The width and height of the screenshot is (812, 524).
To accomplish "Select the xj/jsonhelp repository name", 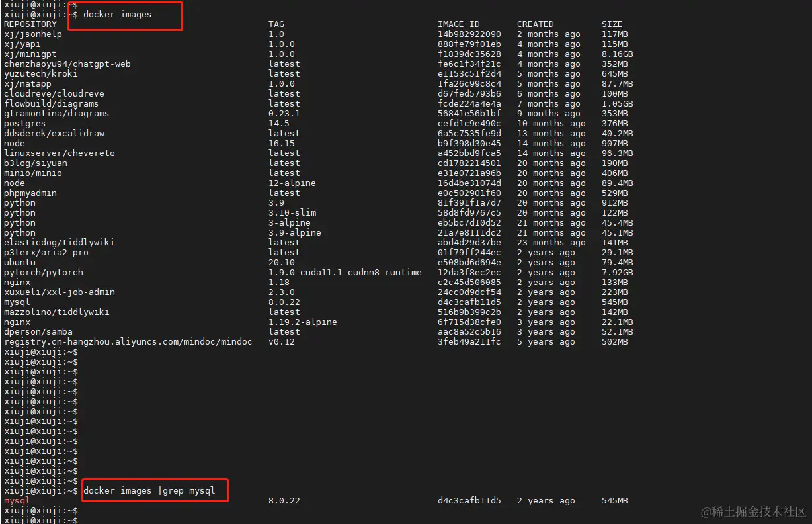I will (33, 34).
